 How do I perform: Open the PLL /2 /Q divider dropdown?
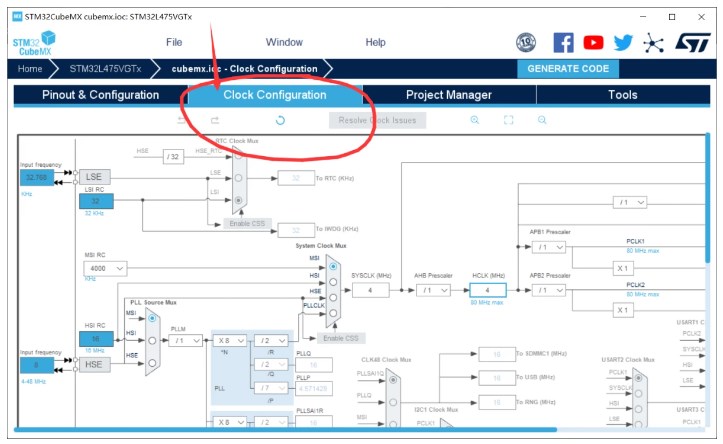(x=271, y=364)
